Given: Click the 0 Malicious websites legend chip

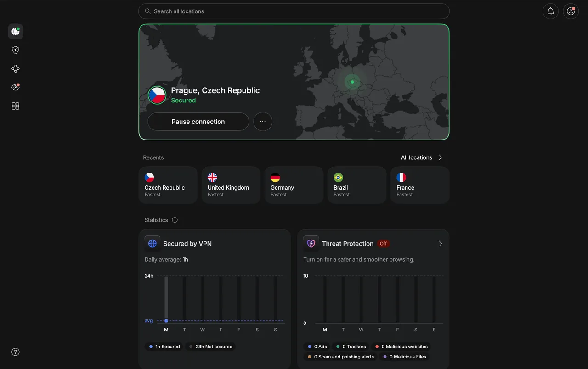Looking at the screenshot, I should click(x=401, y=347).
